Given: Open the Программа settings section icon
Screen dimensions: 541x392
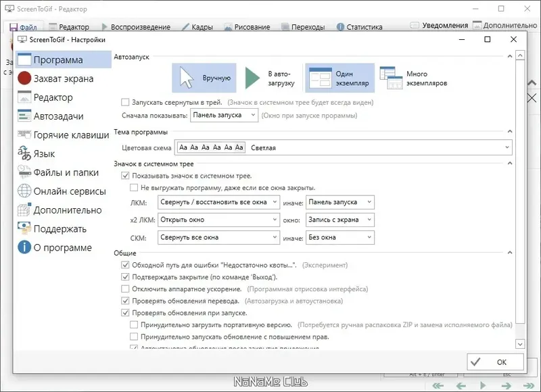Looking at the screenshot, I should pyautogui.click(x=24, y=59).
